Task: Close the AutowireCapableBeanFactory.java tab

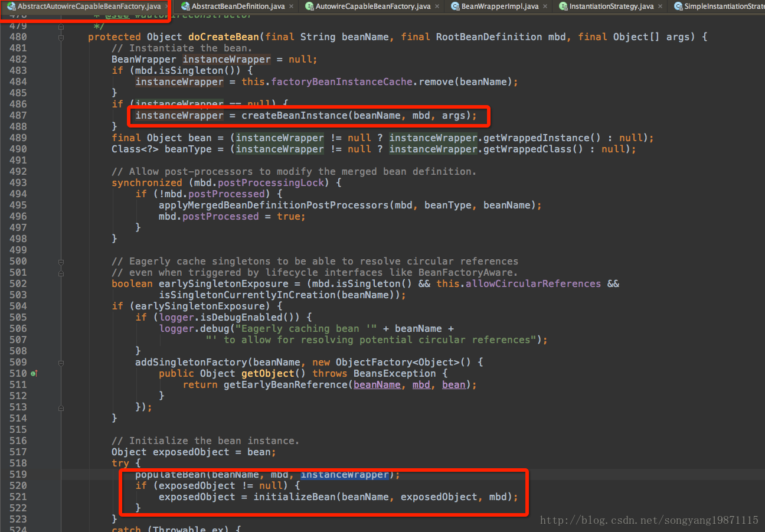Action: coord(437,6)
